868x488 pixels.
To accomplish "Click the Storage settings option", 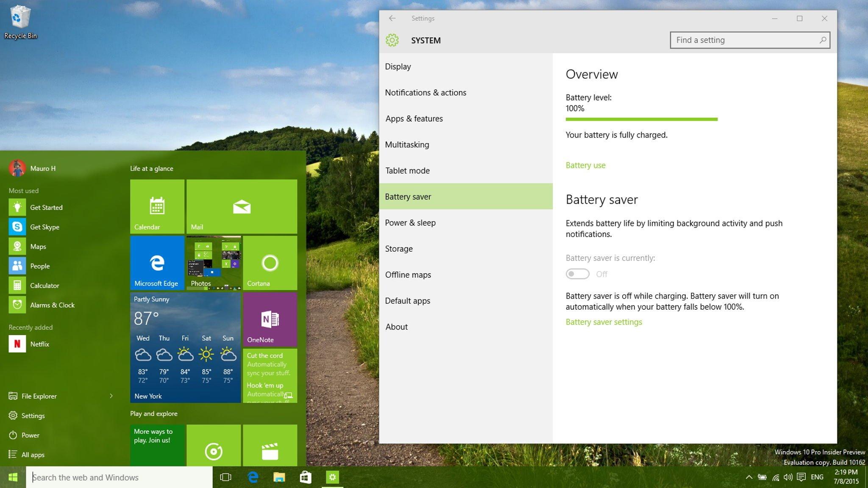I will pyautogui.click(x=399, y=249).
